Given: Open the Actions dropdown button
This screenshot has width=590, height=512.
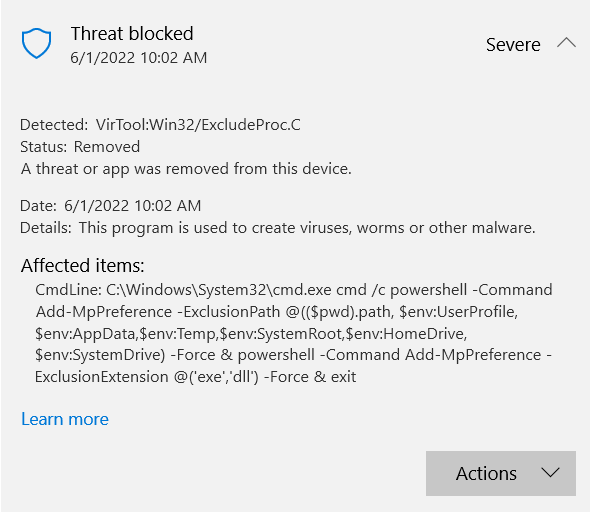Looking at the screenshot, I should tap(501, 473).
